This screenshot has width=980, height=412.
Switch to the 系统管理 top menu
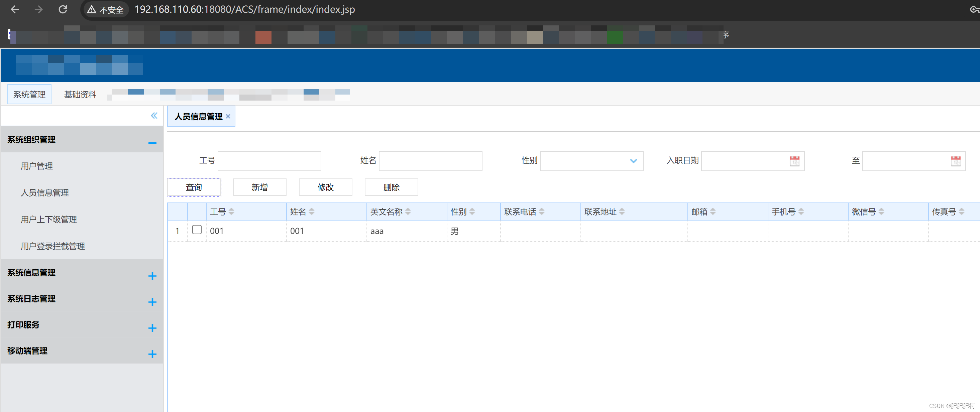pos(29,94)
